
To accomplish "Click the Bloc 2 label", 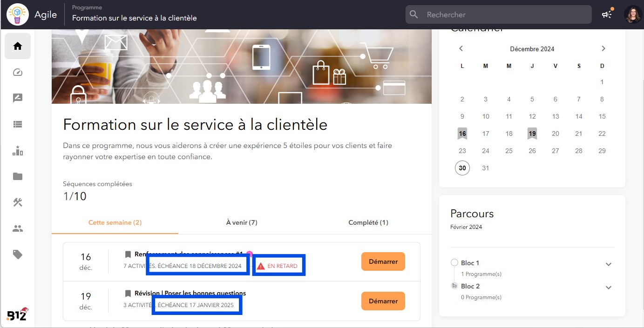I will [x=470, y=286].
